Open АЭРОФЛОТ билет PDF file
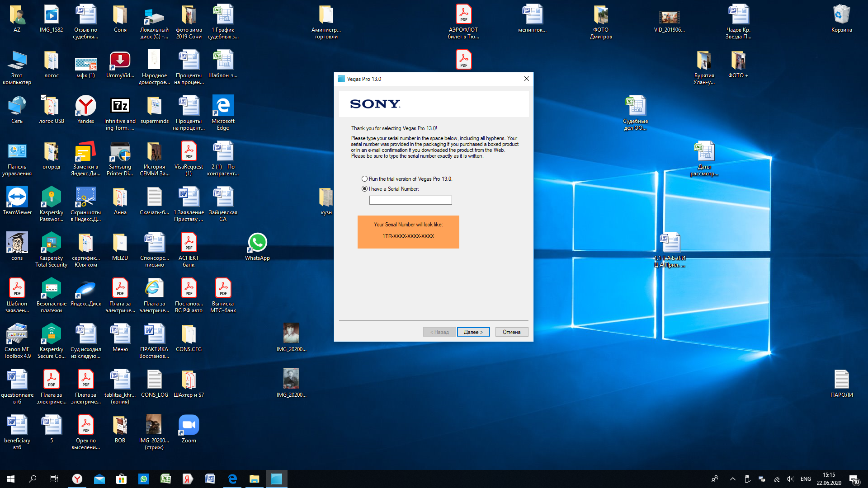This screenshot has height=488, width=868. click(463, 22)
